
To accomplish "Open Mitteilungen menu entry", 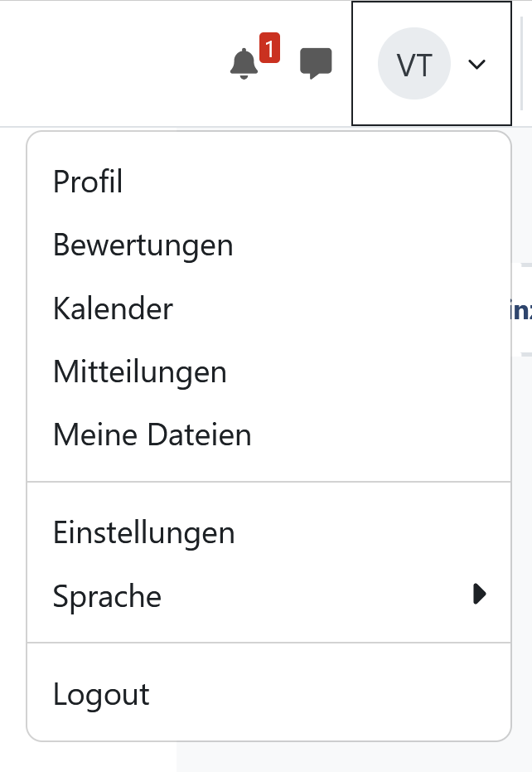I will (x=139, y=372).
